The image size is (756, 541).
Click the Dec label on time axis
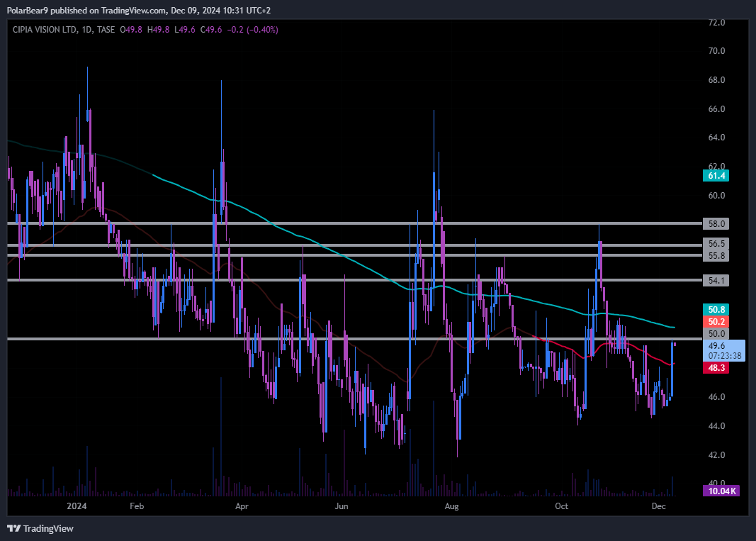659,506
